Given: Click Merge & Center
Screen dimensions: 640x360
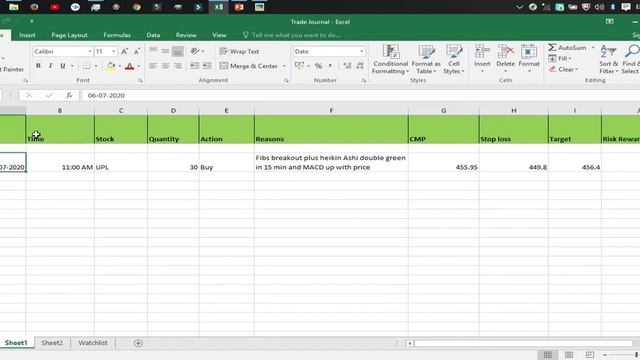Looking at the screenshot, I should coord(249,66).
